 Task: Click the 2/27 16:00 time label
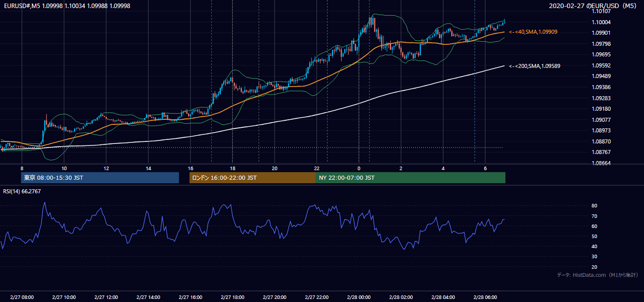click(x=190, y=297)
